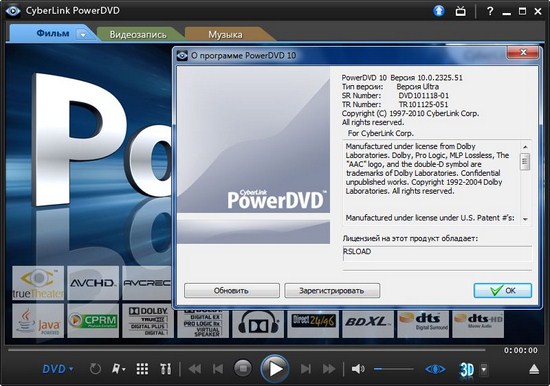
Task: Click the 'Версия 10.0.2325.51' version text
Action: (426, 78)
